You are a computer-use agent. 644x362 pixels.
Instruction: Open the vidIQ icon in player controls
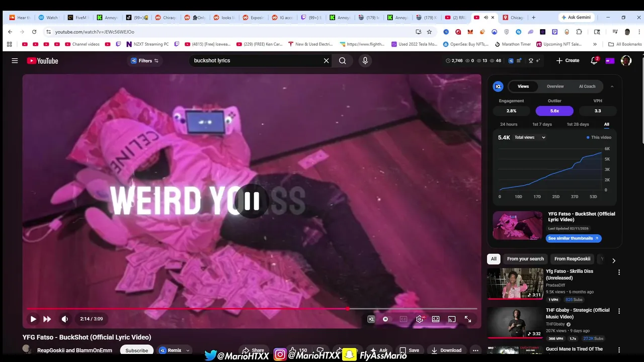coord(371,319)
